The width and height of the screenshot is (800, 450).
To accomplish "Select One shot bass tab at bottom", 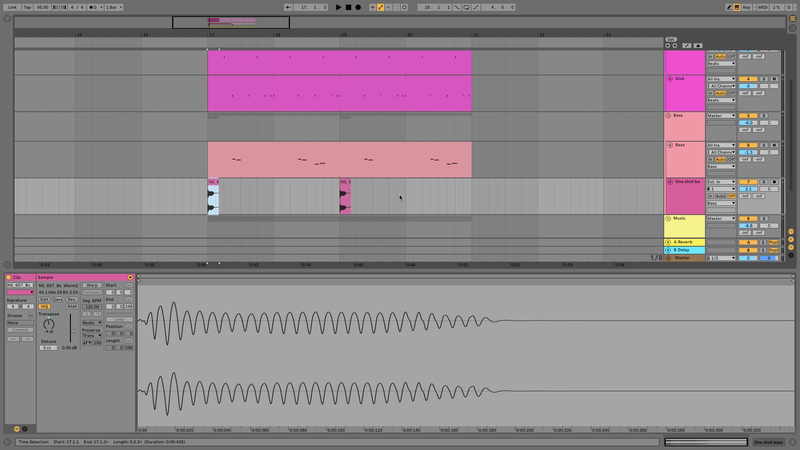I will click(x=768, y=442).
